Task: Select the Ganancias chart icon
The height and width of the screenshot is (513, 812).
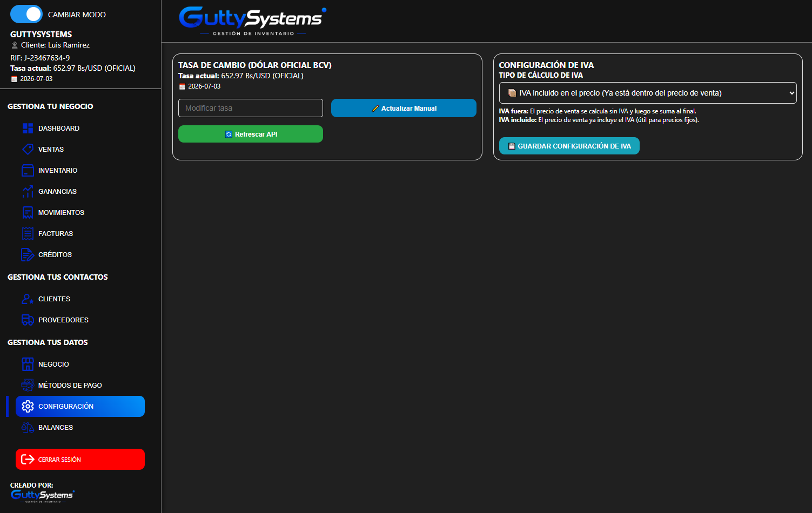Action: pos(28,191)
